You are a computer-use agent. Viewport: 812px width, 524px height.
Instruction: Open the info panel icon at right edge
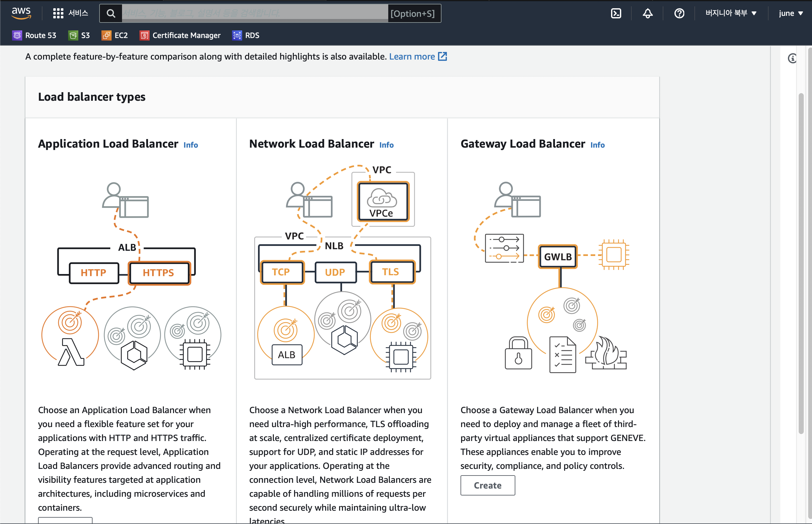pos(792,59)
